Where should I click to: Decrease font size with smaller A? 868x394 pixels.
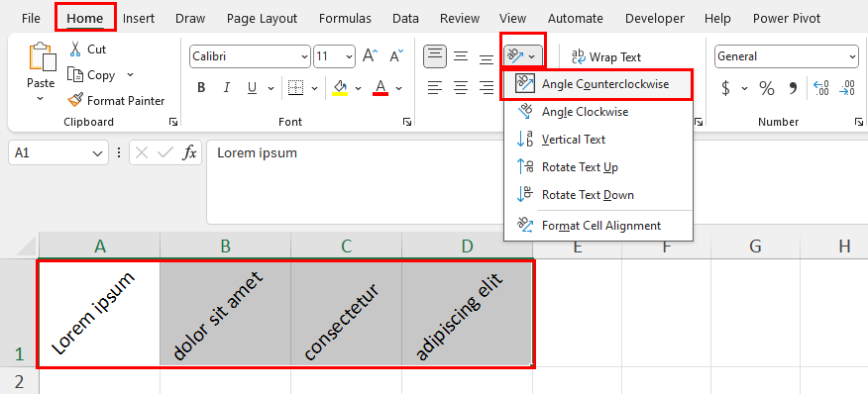click(x=395, y=55)
